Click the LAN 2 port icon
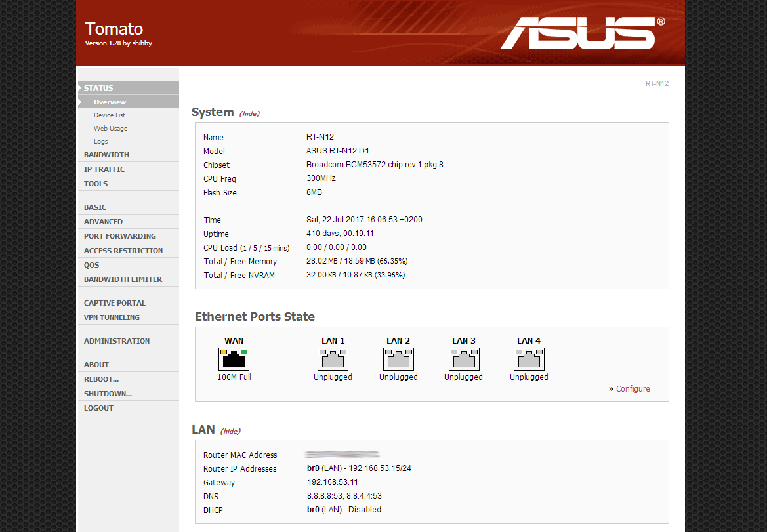 398,359
